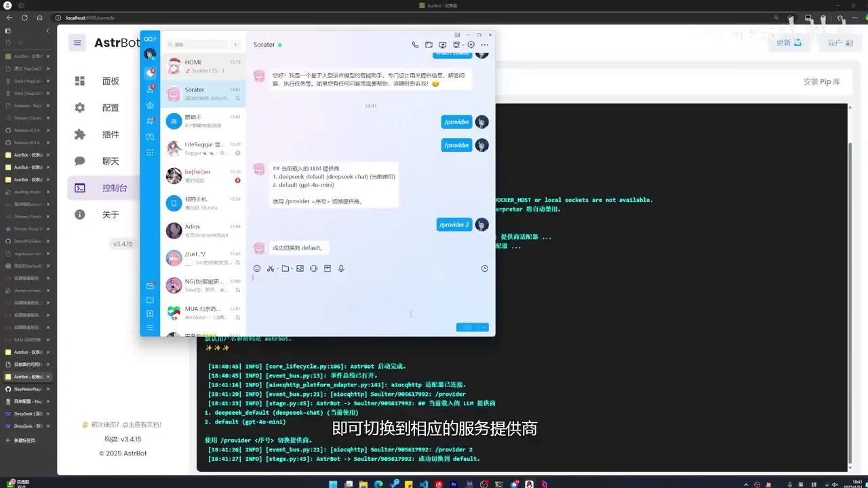Open the QQ mail icon in sidebar
Image resolution: width=868 pixels, height=488 pixels.
tap(150, 286)
